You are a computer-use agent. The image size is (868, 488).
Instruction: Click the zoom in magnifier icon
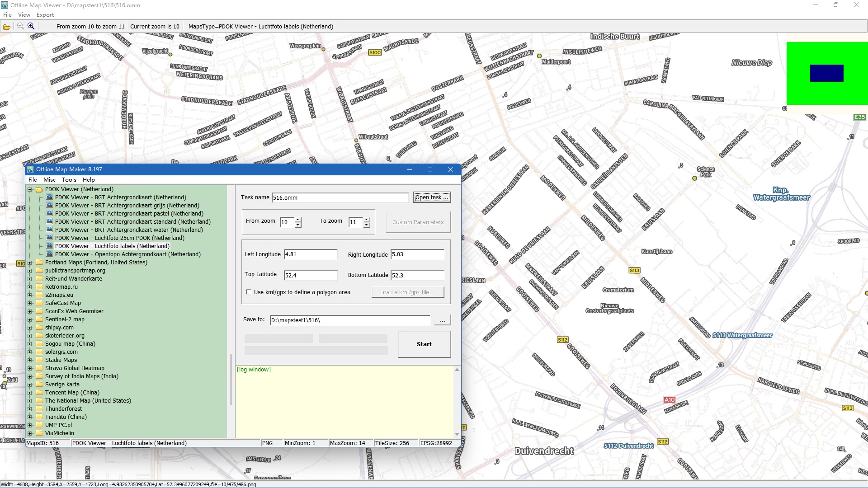click(x=31, y=26)
